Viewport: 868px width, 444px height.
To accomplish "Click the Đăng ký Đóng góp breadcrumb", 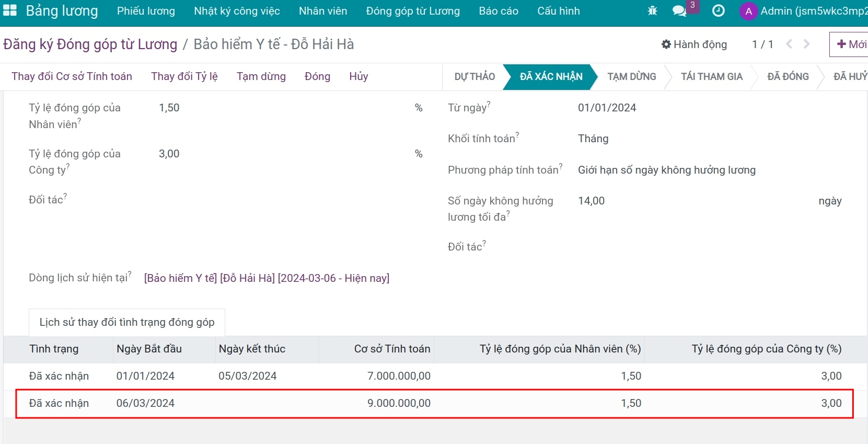I will point(90,44).
